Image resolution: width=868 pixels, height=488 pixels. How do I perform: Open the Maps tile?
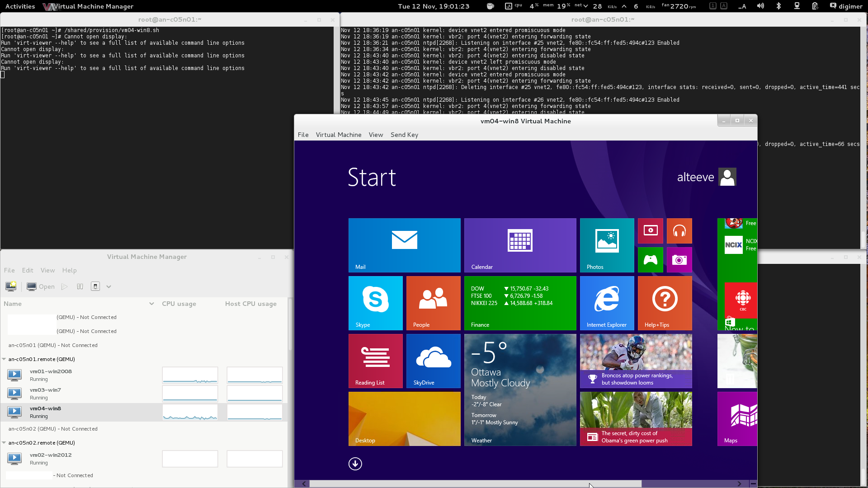pyautogui.click(x=737, y=419)
